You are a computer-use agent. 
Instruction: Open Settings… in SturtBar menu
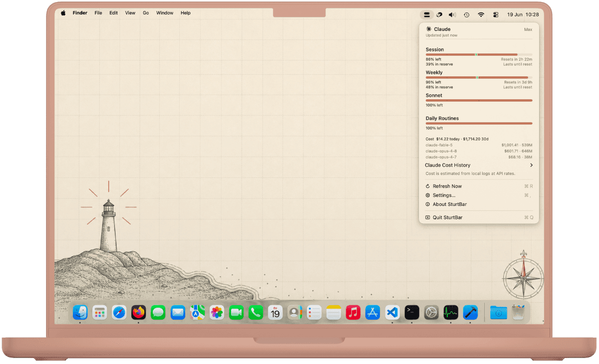pos(479,195)
